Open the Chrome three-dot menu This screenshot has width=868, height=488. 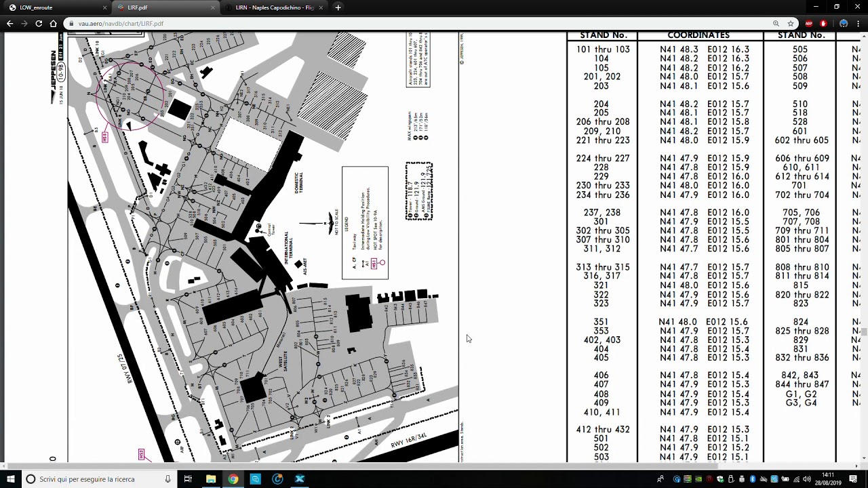[859, 24]
